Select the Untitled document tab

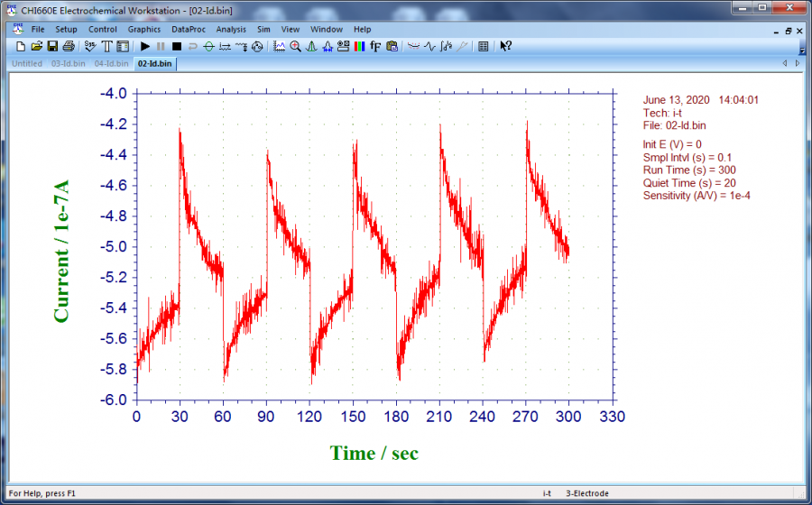tap(27, 64)
